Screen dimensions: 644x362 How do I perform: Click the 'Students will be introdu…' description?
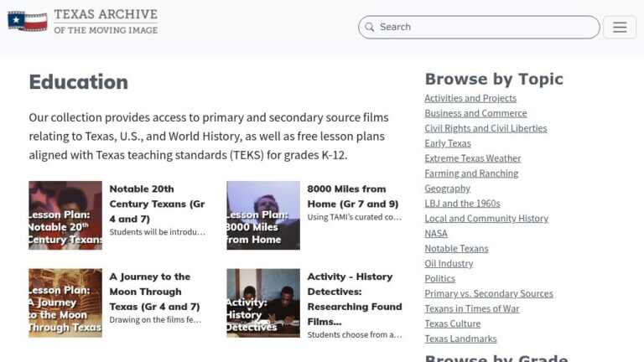pyautogui.click(x=158, y=232)
